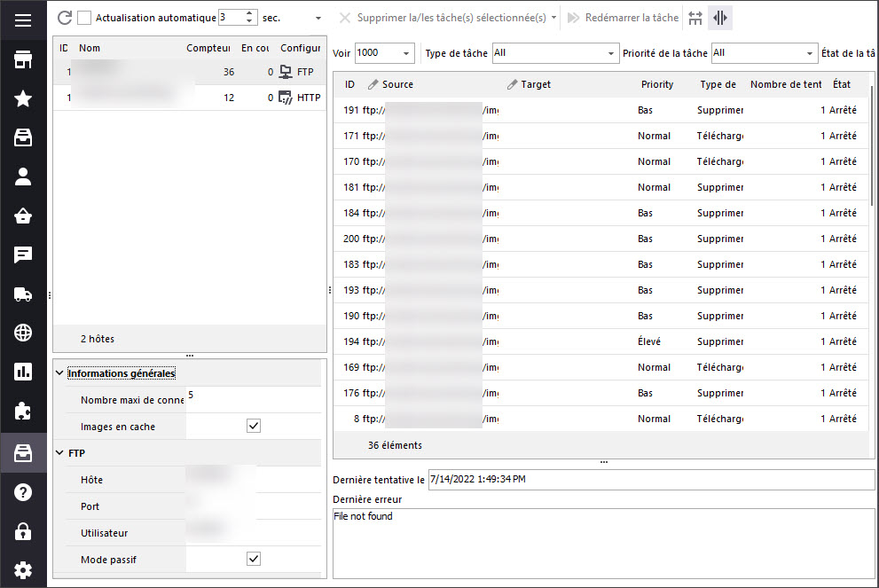Select task row with ID 194 Élevé
879x588 pixels.
click(x=601, y=342)
